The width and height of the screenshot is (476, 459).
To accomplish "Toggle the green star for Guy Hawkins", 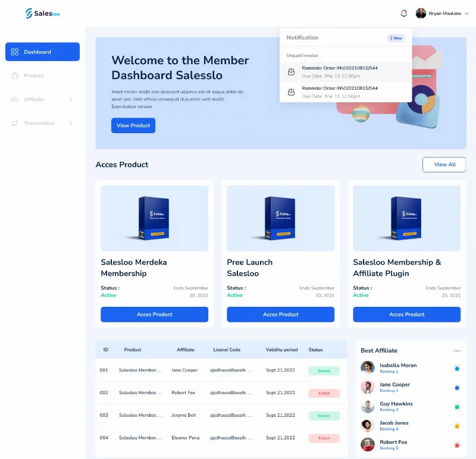I will click(457, 407).
